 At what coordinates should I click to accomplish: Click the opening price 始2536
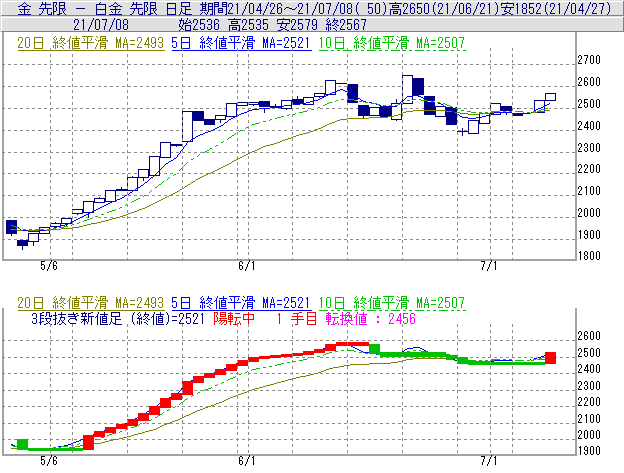[199, 25]
